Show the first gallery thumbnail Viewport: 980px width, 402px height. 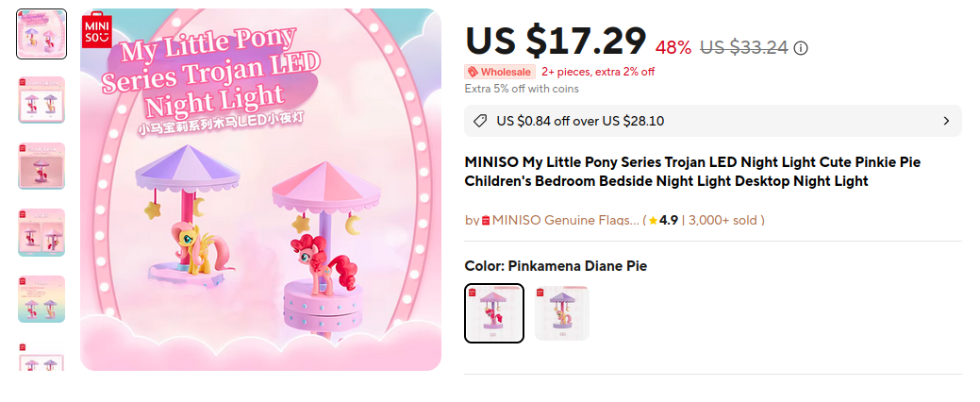click(x=42, y=34)
